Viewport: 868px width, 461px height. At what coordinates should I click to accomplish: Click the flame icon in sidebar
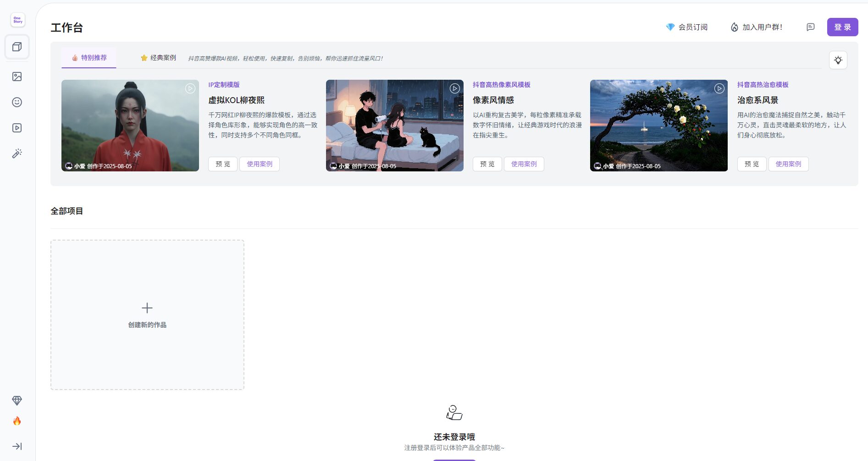click(17, 421)
